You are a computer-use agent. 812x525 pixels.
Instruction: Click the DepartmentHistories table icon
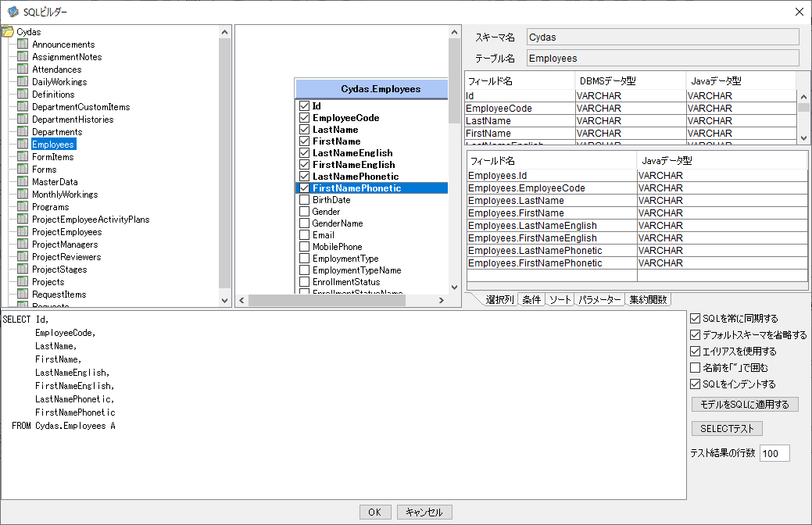[x=23, y=119]
